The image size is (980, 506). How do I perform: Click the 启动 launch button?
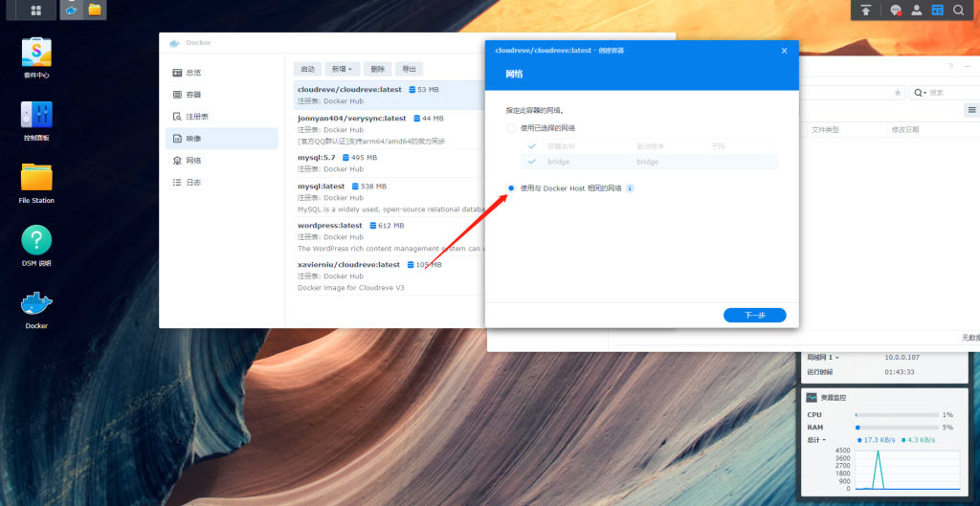pyautogui.click(x=307, y=69)
